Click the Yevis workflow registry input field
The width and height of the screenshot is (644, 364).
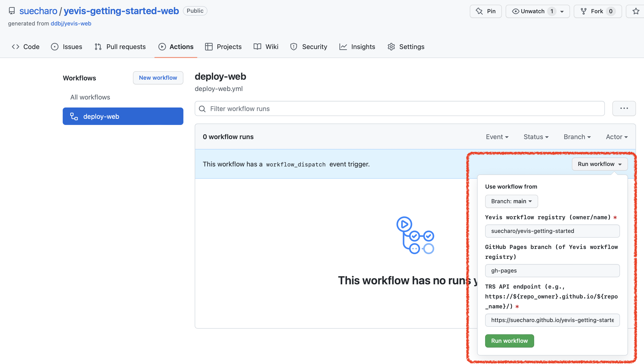(x=552, y=231)
